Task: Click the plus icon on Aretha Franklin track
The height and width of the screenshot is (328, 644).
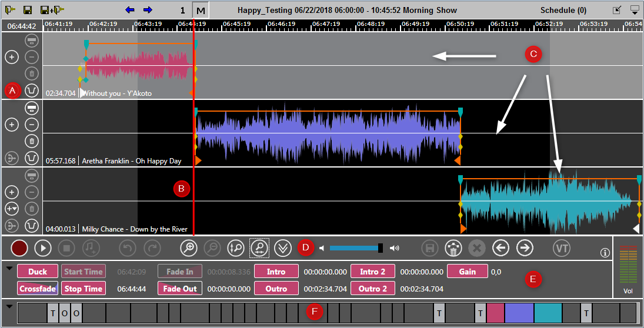Action: [x=12, y=125]
